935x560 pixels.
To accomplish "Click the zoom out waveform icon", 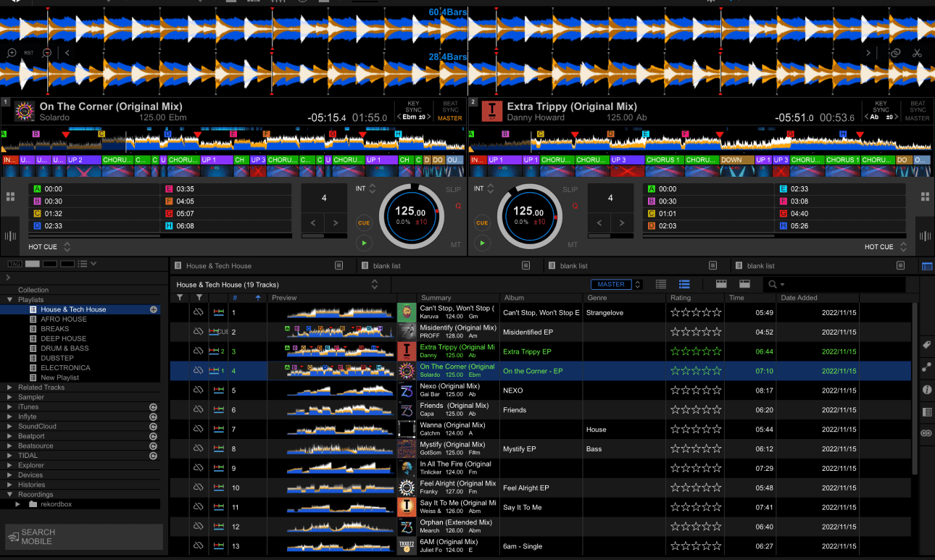I will tap(47, 53).
